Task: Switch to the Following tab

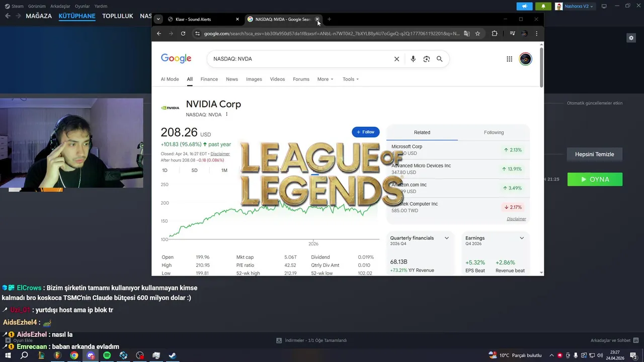Action: (494, 132)
